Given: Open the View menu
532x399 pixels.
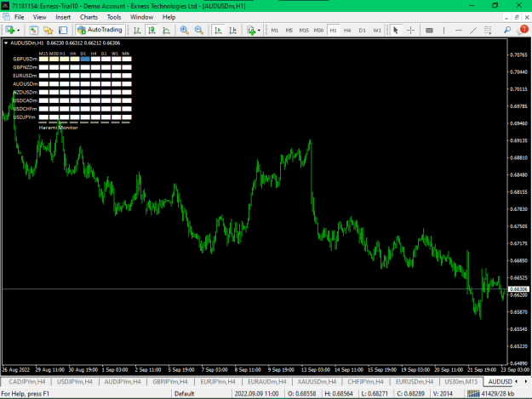Looking at the screenshot, I should (x=39, y=17).
